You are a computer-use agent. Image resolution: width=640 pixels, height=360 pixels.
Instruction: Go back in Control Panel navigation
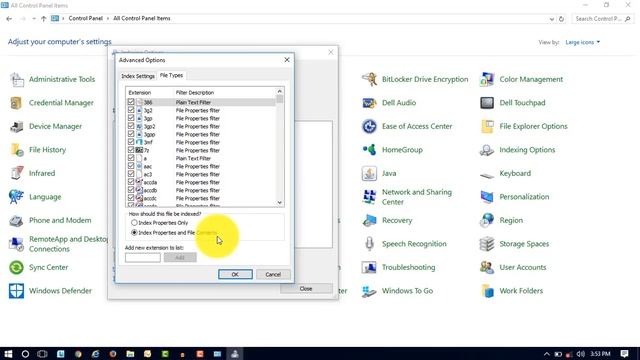point(9,19)
